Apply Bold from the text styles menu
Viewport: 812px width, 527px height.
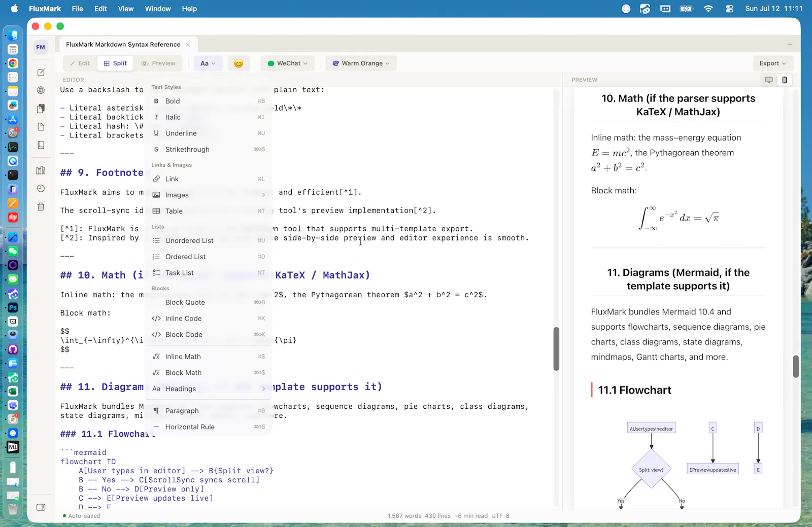[x=209, y=101]
